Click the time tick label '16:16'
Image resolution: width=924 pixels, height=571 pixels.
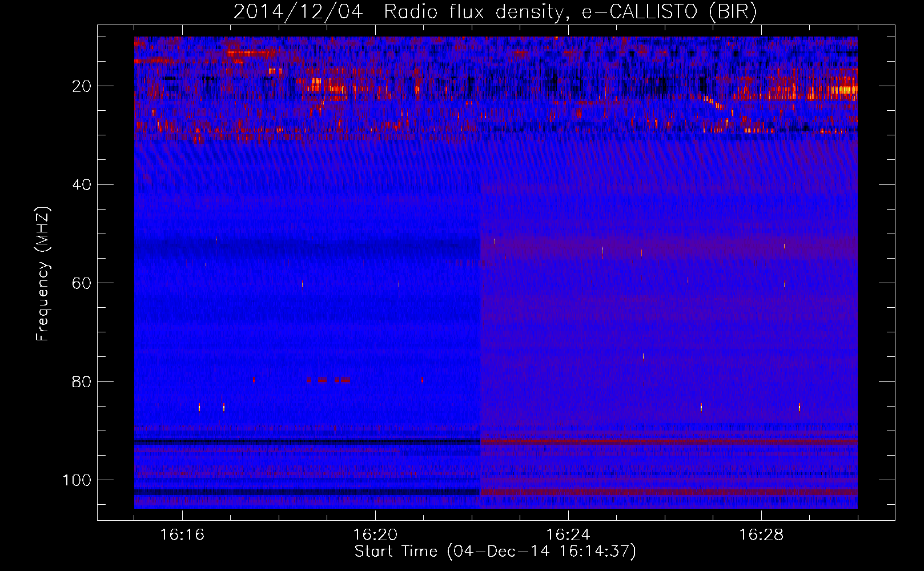click(x=182, y=535)
